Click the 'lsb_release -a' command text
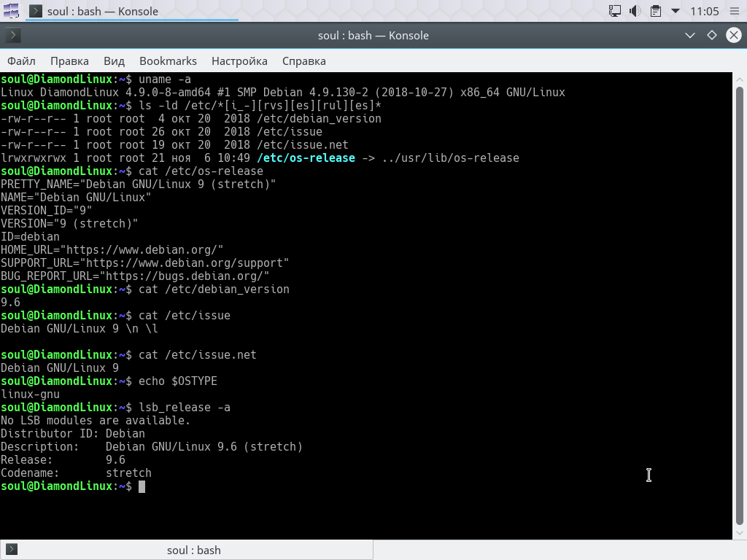The height and width of the screenshot is (560, 747). point(185,408)
